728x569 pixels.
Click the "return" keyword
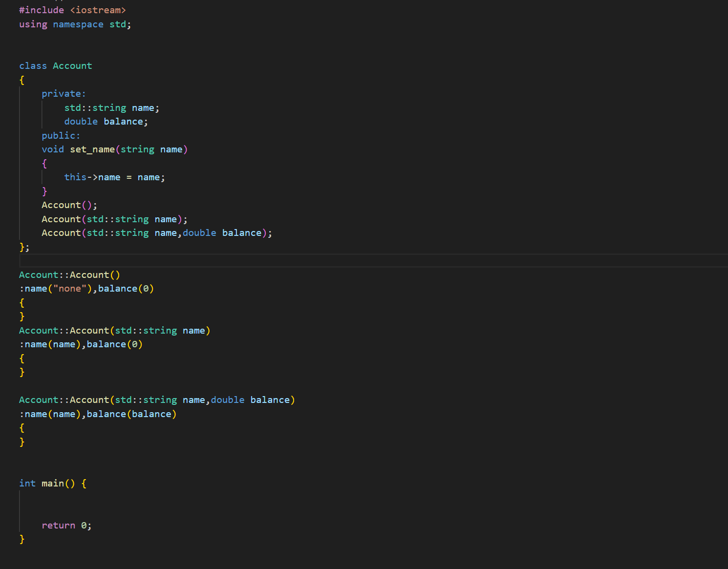(59, 526)
